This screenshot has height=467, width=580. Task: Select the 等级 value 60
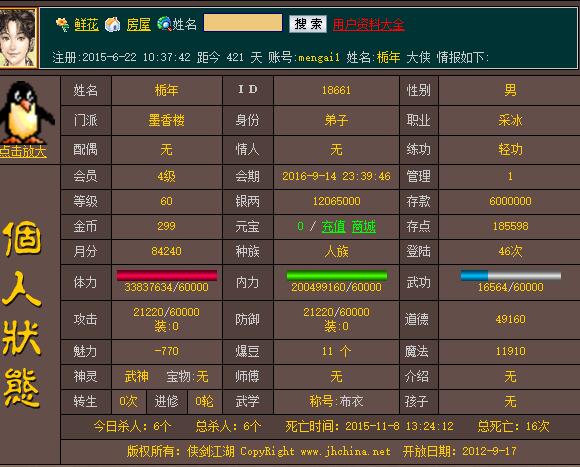[166, 201]
